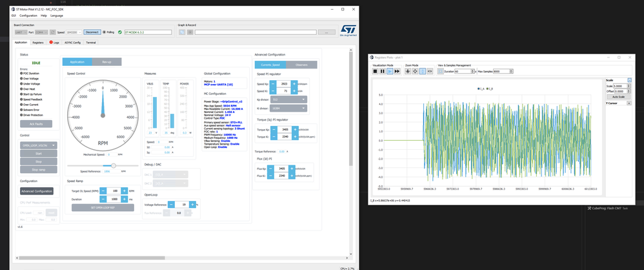Image resolution: width=644 pixels, height=270 pixels.
Task: Decrease Target OL Speed with minus
Action: coord(103,191)
